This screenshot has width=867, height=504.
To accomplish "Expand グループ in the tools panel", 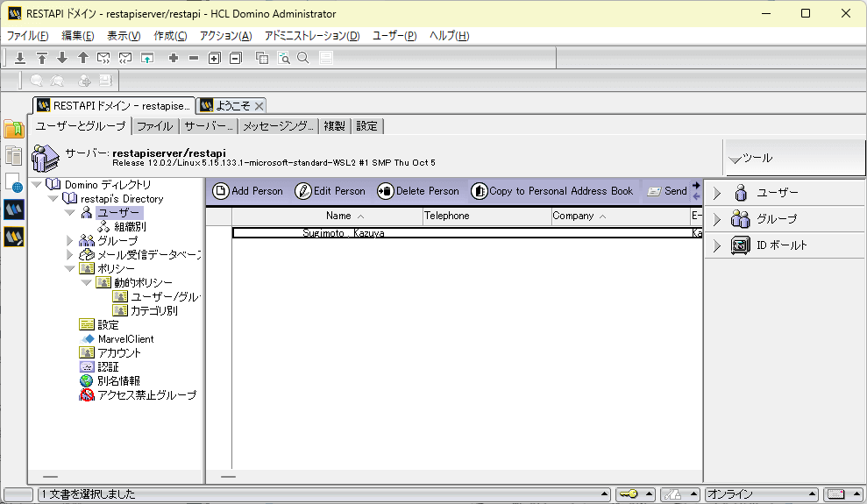I will point(717,219).
